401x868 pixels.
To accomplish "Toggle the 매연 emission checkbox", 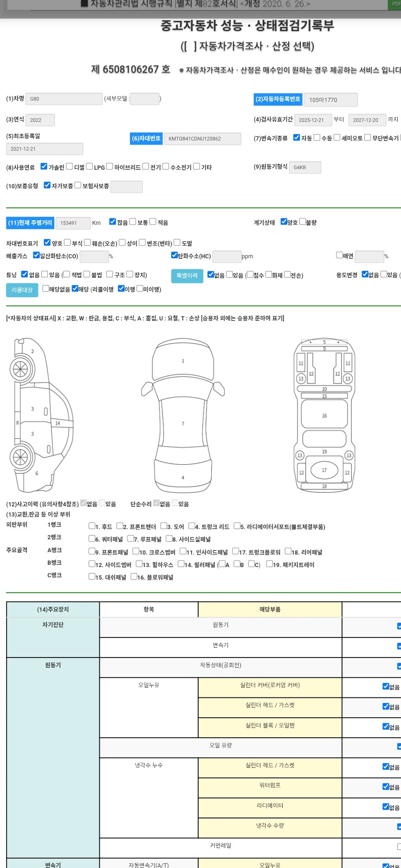I will point(339,255).
